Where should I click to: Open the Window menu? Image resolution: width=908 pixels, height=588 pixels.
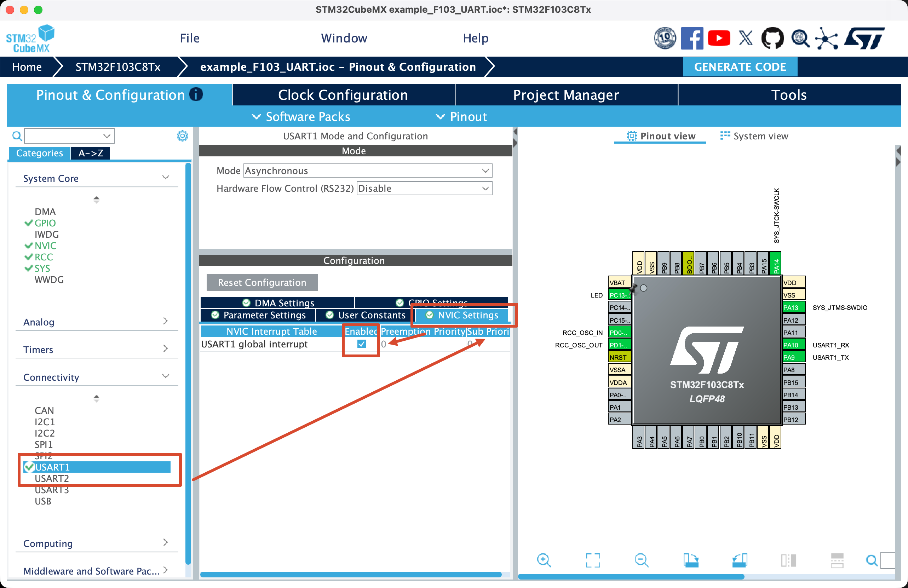pyautogui.click(x=344, y=38)
